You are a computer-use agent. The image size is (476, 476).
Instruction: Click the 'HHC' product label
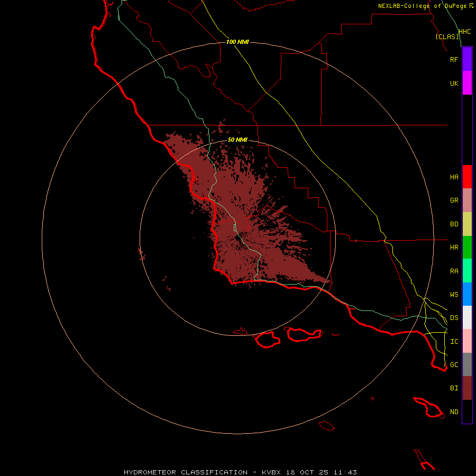tap(464, 32)
